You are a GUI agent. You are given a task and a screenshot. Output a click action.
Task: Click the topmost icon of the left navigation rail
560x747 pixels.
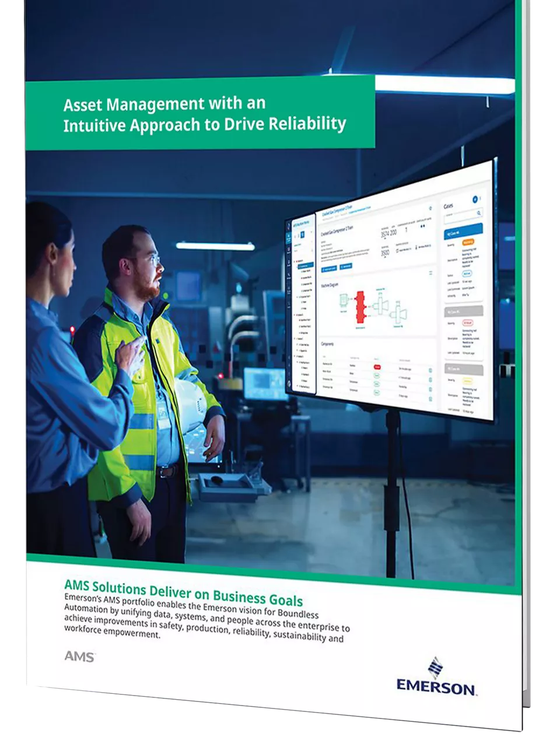pyautogui.click(x=288, y=226)
